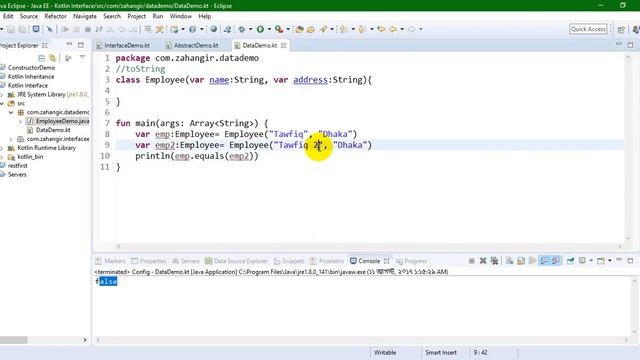
Task: Toggle Scroll Lock in Console toolbar
Action: [521, 260]
